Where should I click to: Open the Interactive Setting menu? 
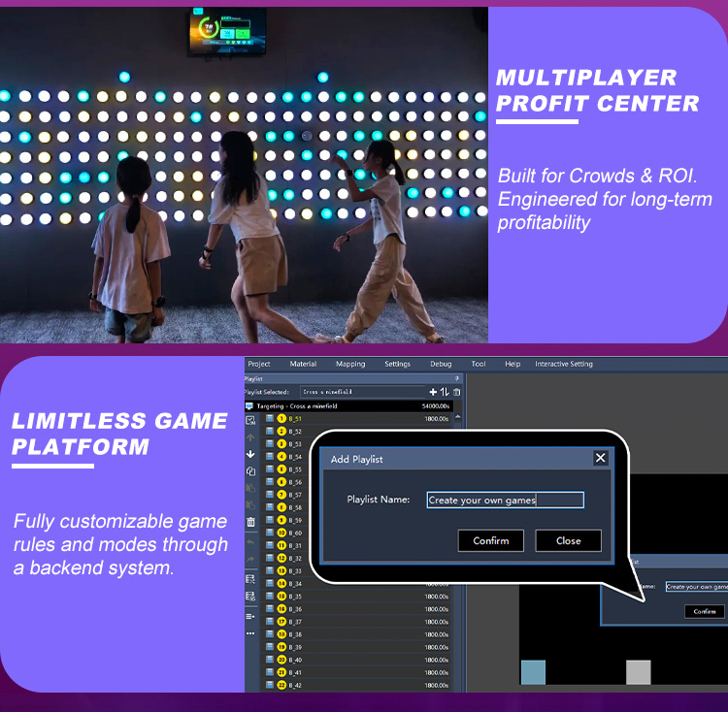564,364
